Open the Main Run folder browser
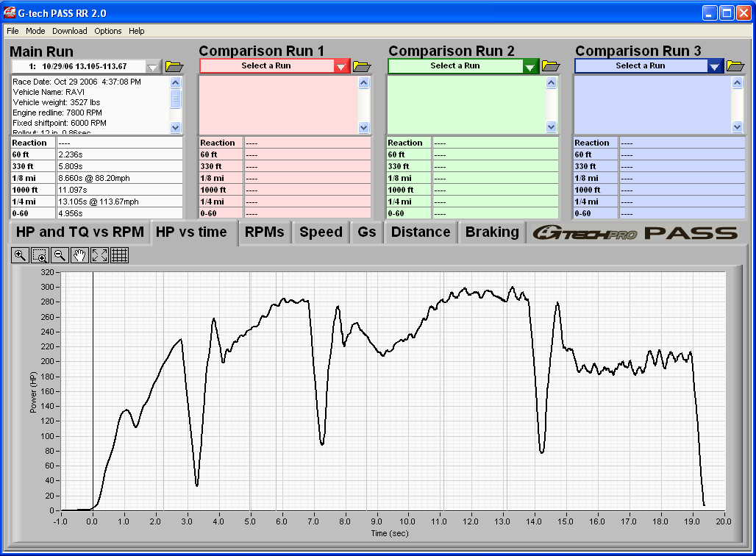The width and height of the screenshot is (756, 556). (x=174, y=66)
